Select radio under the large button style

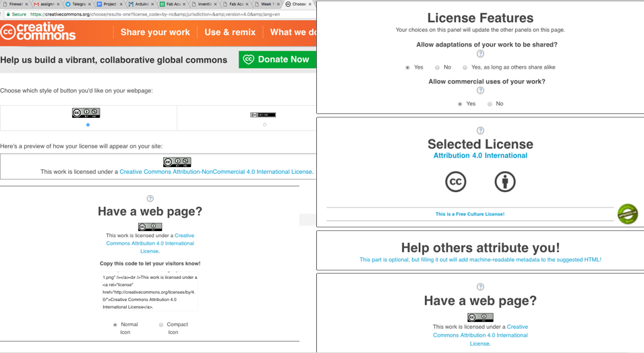tap(88, 125)
